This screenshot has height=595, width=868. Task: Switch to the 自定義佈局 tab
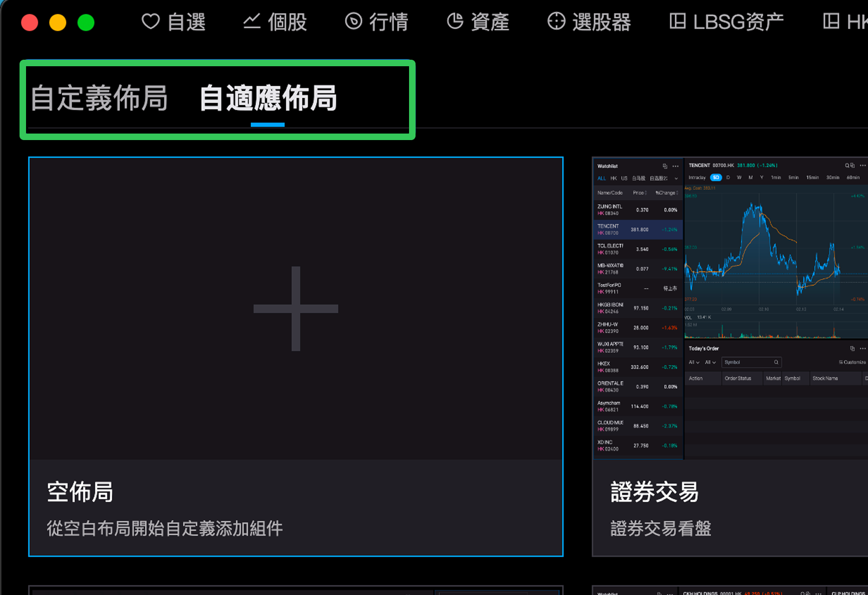[x=99, y=98]
